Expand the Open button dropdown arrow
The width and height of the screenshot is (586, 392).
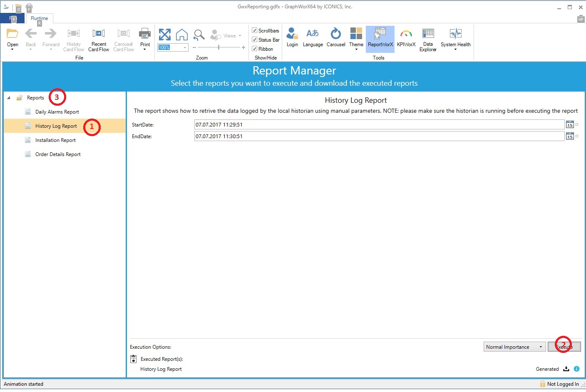click(12, 50)
